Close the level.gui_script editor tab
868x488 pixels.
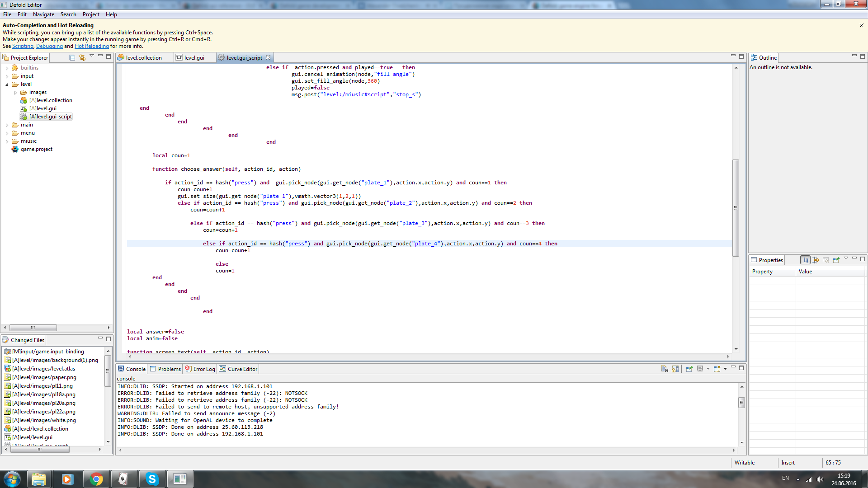click(x=268, y=57)
